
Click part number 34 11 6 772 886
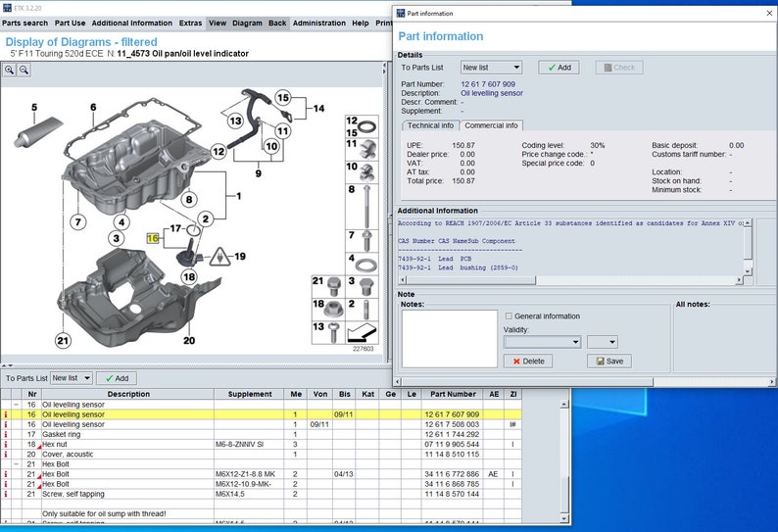[x=452, y=474]
